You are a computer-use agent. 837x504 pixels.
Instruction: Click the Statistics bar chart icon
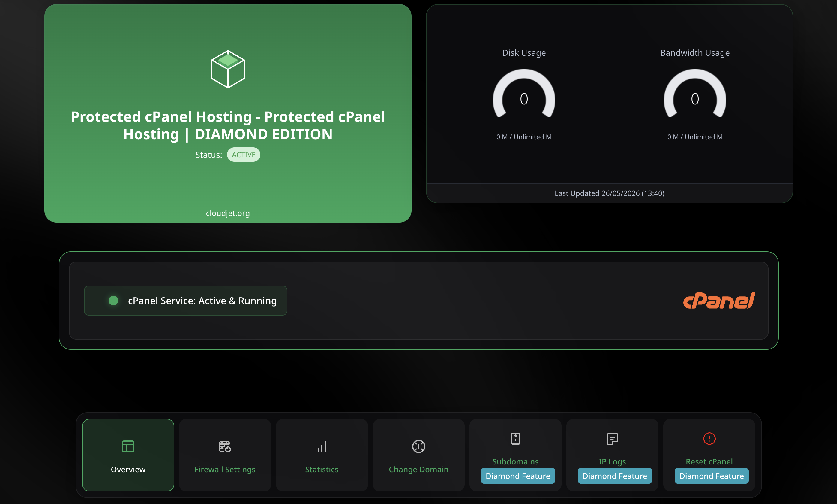(322, 446)
